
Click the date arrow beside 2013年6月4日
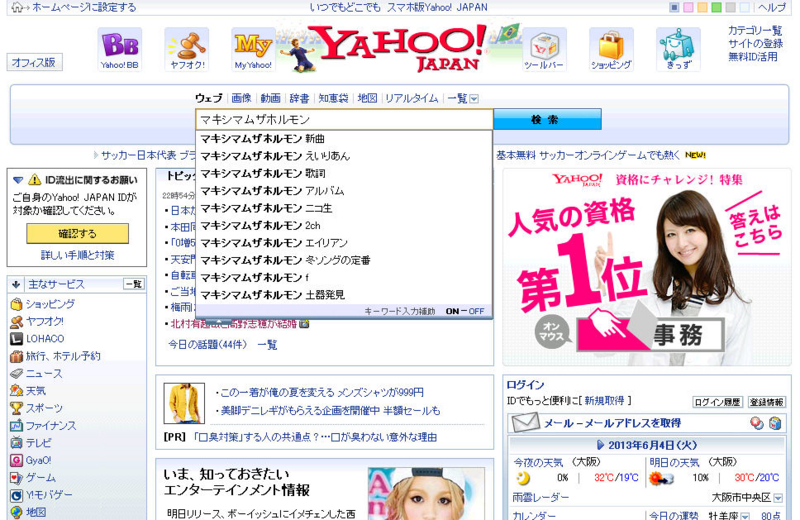point(600,445)
